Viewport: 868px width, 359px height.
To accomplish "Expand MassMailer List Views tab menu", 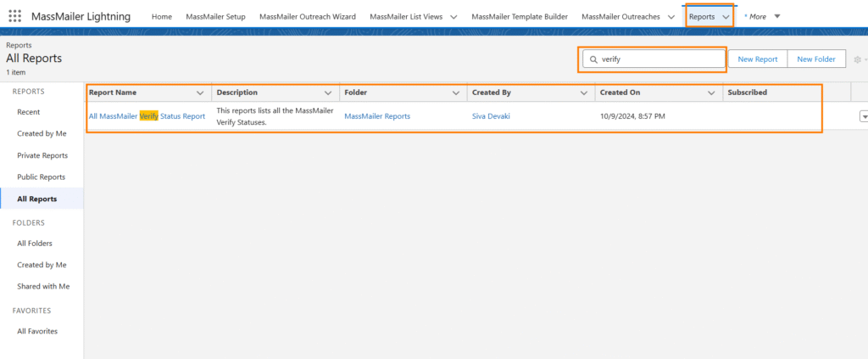I will pyautogui.click(x=453, y=17).
